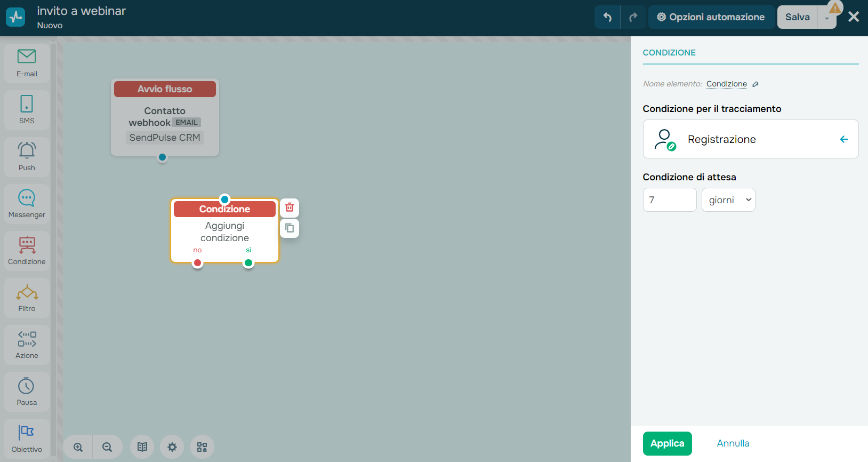868x462 pixels.
Task: Go back from Registrazione with arrow
Action: [844, 139]
